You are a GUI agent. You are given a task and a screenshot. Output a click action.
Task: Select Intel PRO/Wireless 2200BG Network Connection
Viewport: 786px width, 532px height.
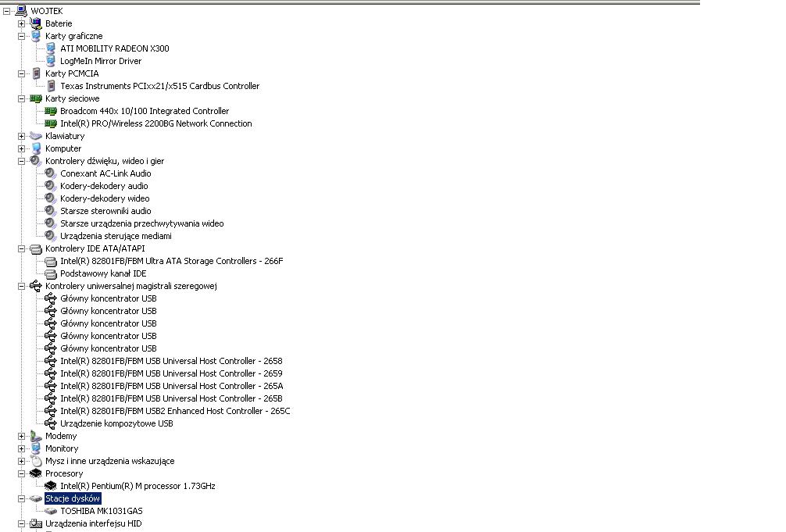(x=156, y=124)
